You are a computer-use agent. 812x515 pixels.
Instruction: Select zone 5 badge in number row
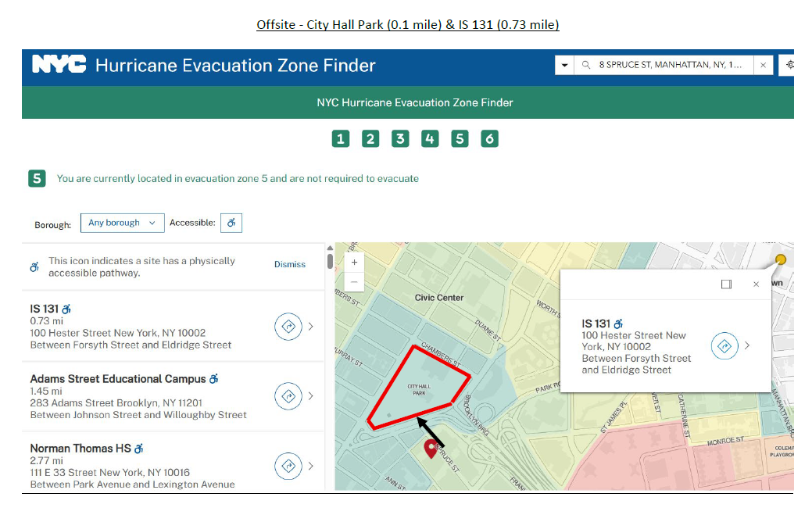(x=460, y=138)
